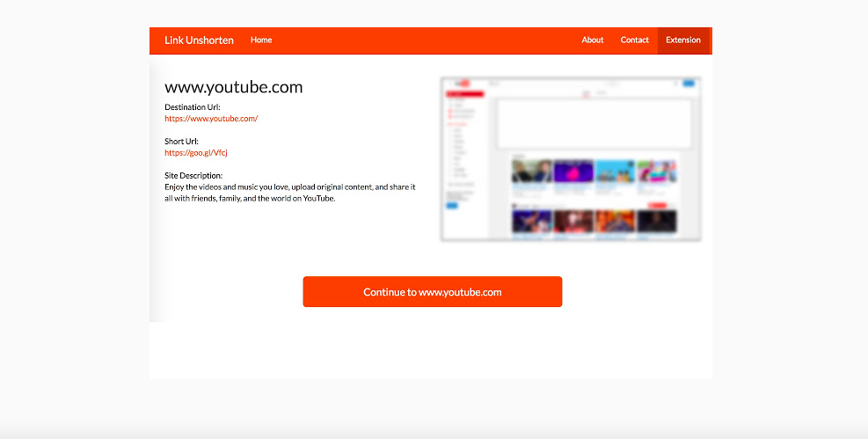The image size is (868, 439).
Task: Click the first video thumbnail in preview's top row
Action: pos(531,171)
